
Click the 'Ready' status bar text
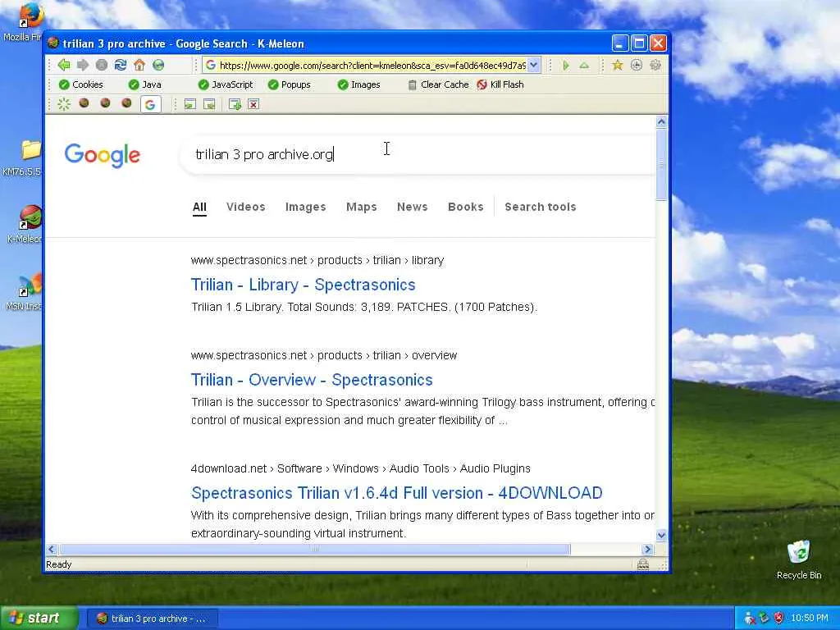[x=59, y=564]
